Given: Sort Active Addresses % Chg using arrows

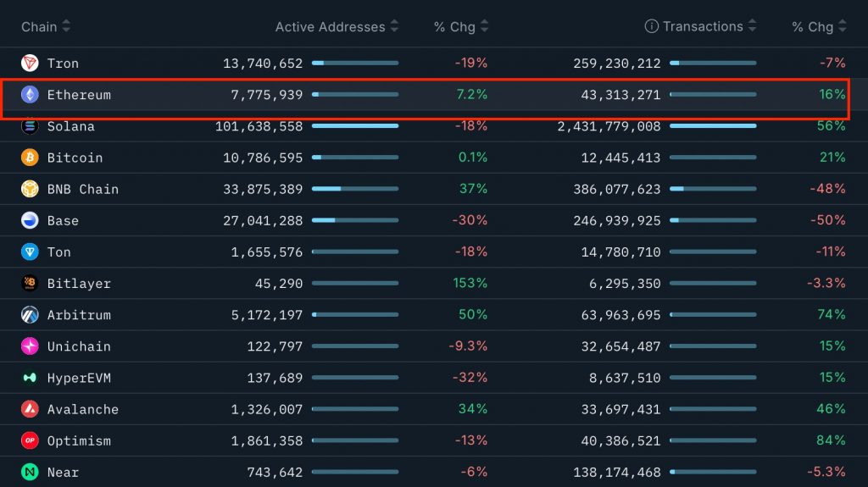Looking at the screenshot, I should [x=484, y=26].
